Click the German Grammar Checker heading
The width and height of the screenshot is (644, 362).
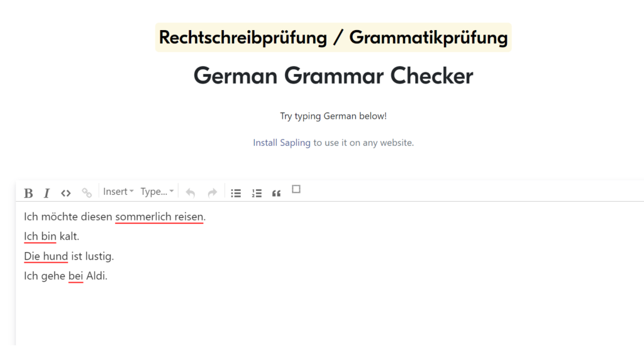click(x=333, y=75)
